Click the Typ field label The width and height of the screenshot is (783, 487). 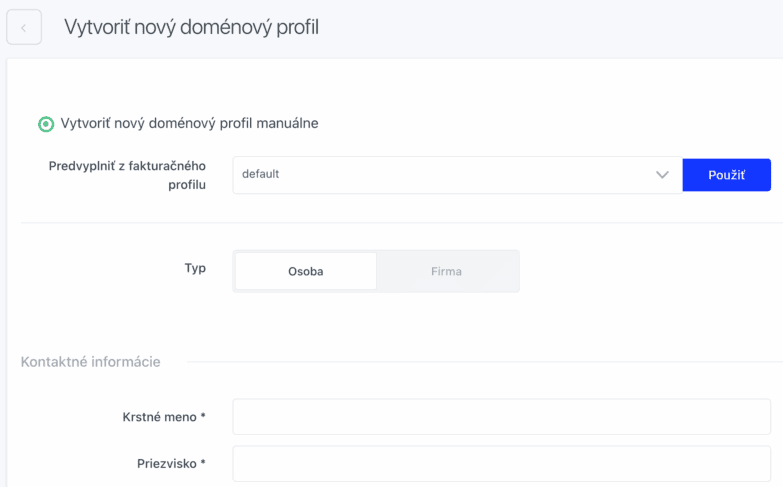tap(195, 268)
